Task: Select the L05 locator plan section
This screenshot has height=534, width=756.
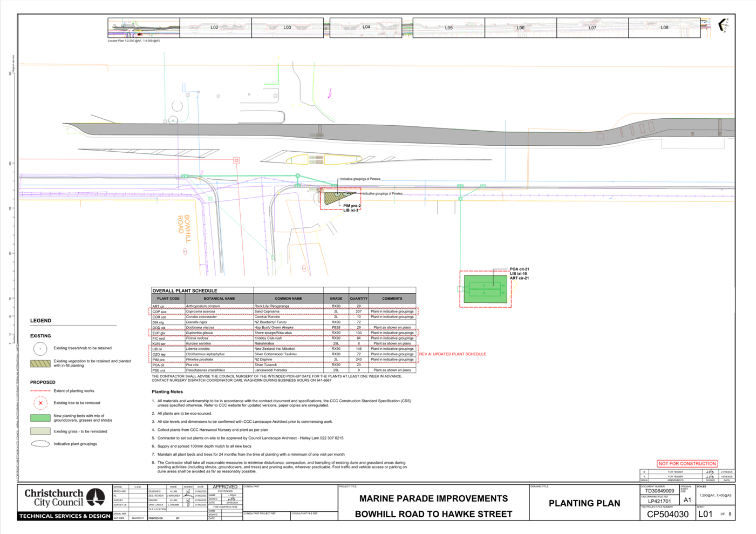Action: click(448, 28)
